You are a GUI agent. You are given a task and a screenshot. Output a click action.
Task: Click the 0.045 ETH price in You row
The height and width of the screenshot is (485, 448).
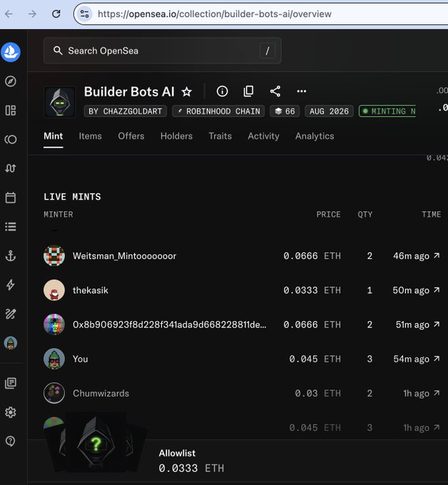[x=315, y=359]
